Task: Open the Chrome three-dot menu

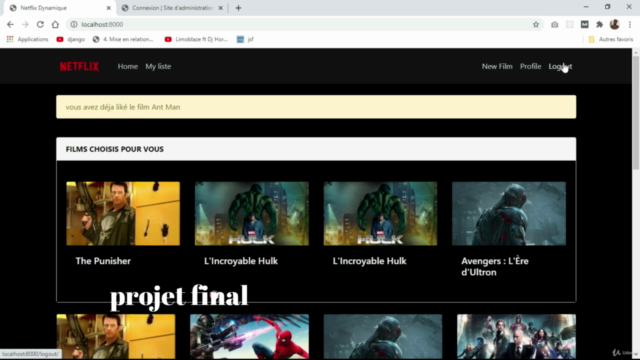Action: pyautogui.click(x=630, y=24)
